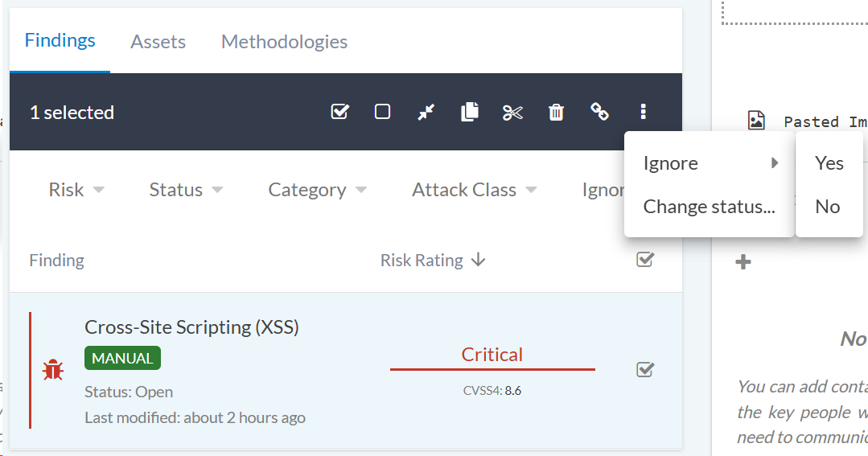Select Change status... menu option
The width and height of the screenshot is (868, 456).
point(709,207)
